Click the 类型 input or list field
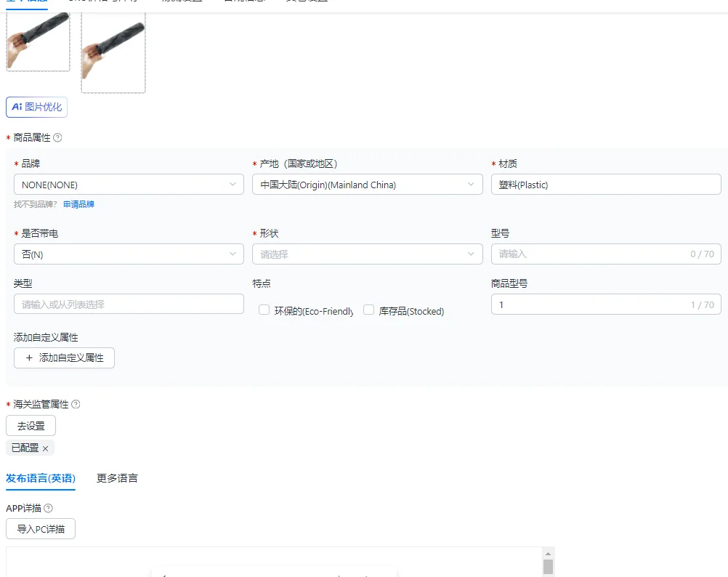The width and height of the screenshot is (728, 577). click(x=129, y=304)
